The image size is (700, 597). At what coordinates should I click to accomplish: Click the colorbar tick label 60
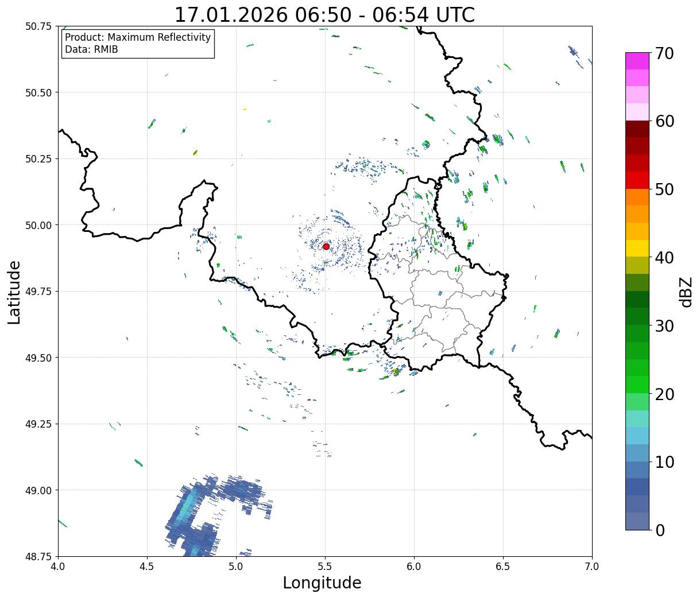click(664, 121)
